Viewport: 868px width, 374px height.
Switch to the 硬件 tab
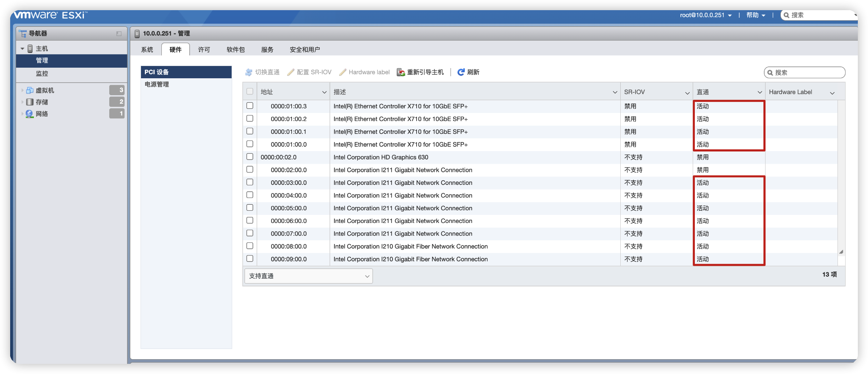(175, 49)
